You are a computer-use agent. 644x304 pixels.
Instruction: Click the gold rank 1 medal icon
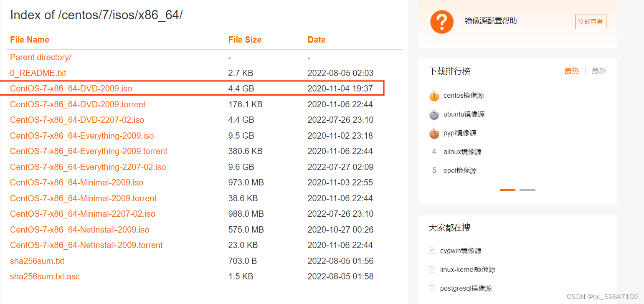click(434, 96)
